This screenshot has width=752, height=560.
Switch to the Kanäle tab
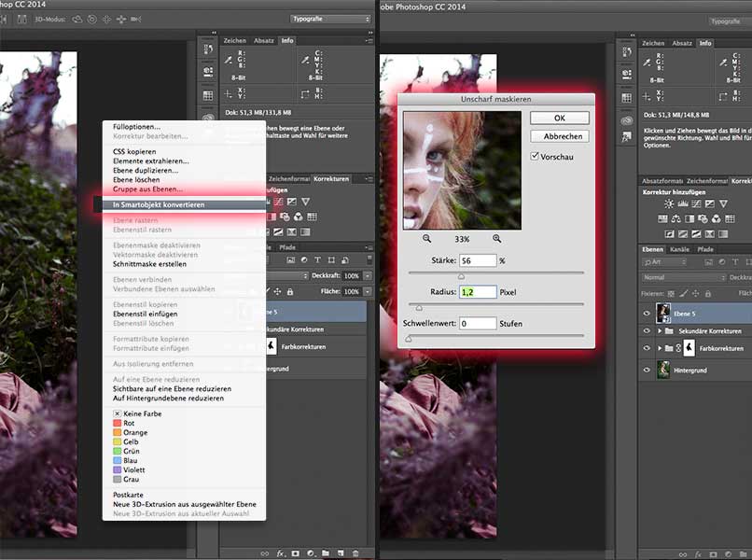point(679,249)
